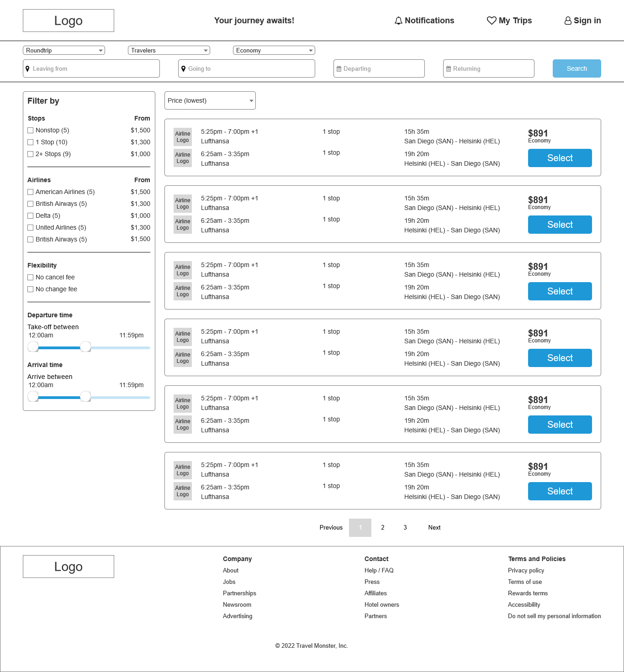Go to results page 1

coord(360,528)
